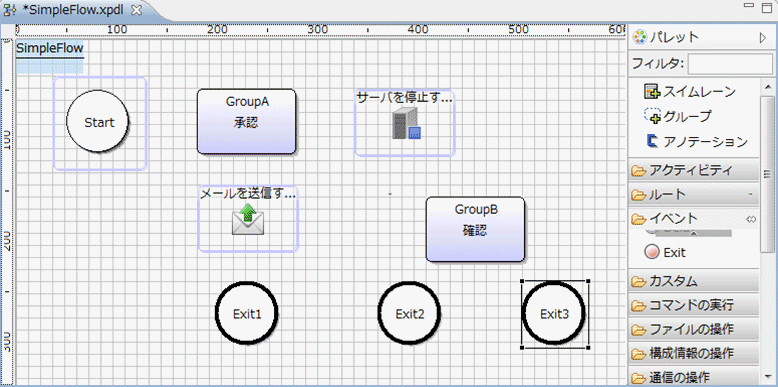
Task: Select the Exit event palette item
Action: click(x=665, y=252)
